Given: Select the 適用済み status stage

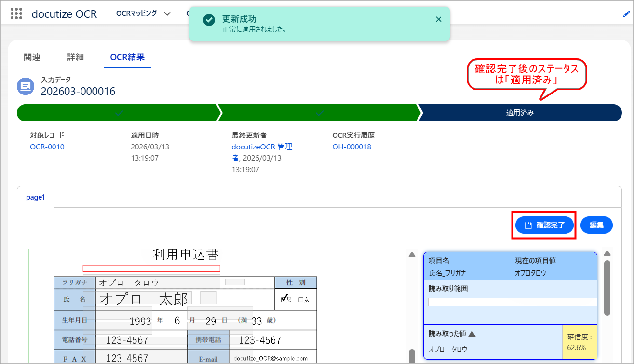Looking at the screenshot, I should (520, 113).
